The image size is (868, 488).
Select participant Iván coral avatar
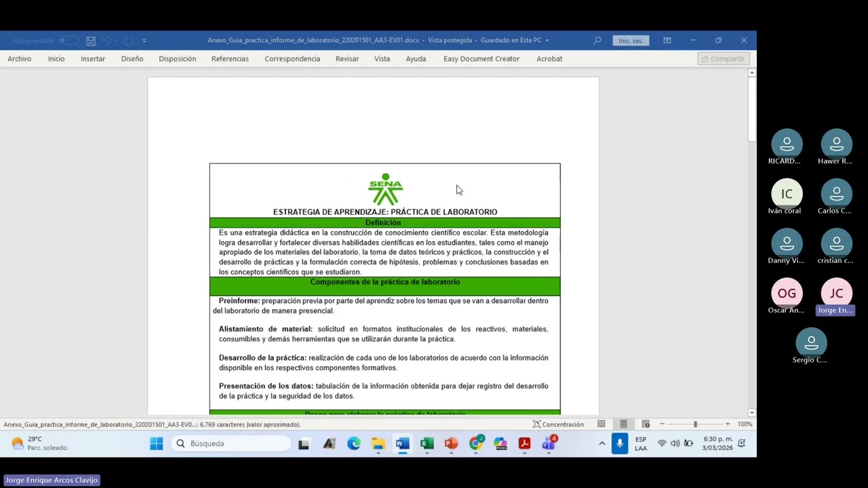(787, 194)
